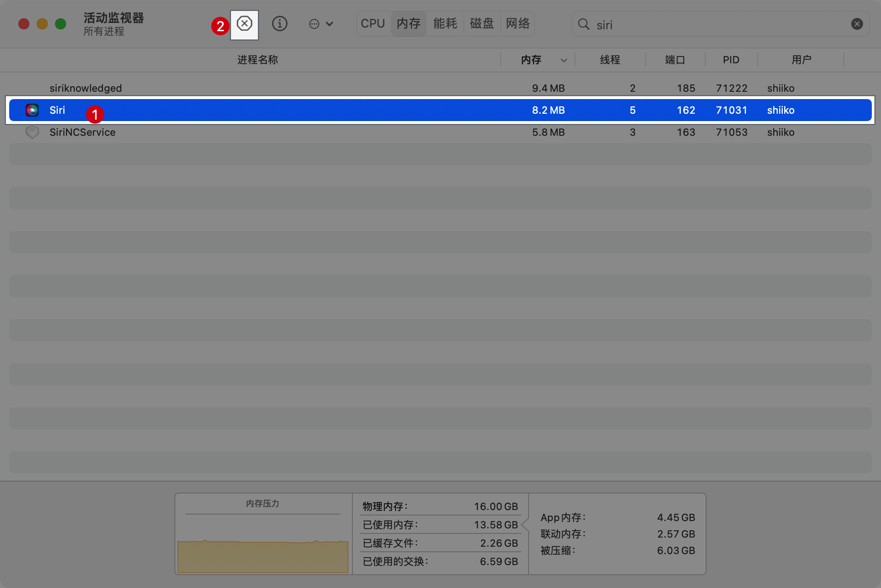Switch to the 能耗 tab
The image size is (881, 588).
445,23
